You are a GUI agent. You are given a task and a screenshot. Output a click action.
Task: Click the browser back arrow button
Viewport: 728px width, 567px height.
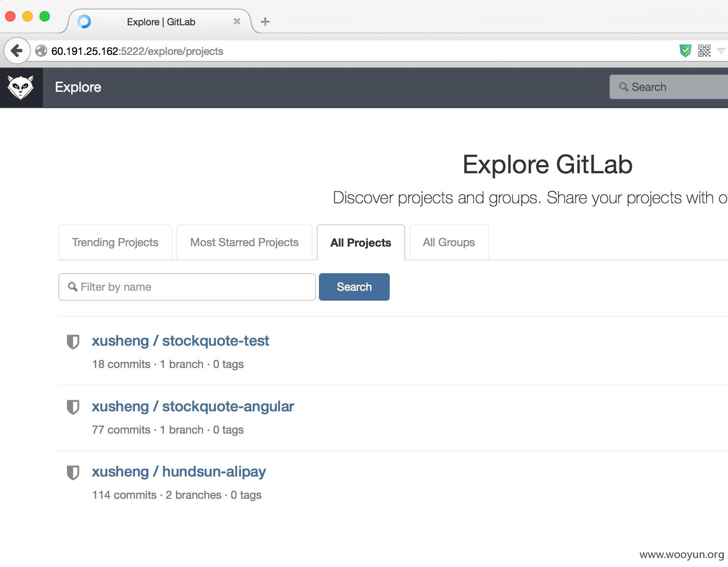17,51
